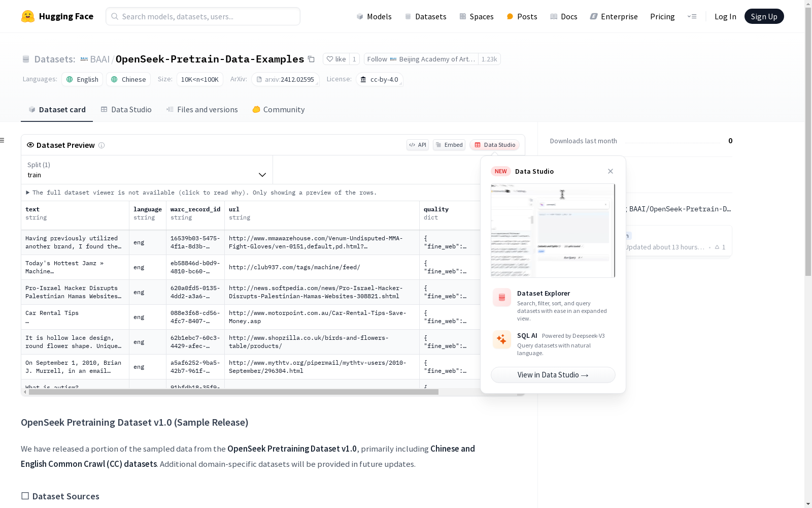The width and height of the screenshot is (812, 508).
Task: Switch to the Data Studio tab
Action: point(126,110)
